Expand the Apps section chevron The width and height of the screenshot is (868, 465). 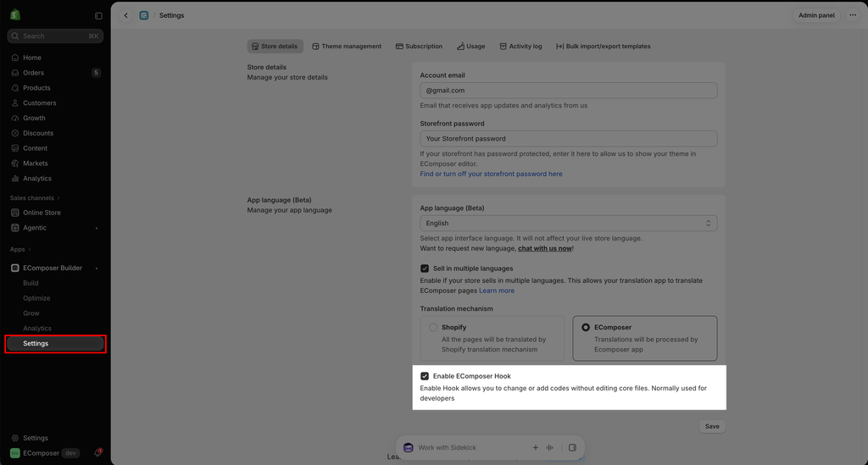30,249
